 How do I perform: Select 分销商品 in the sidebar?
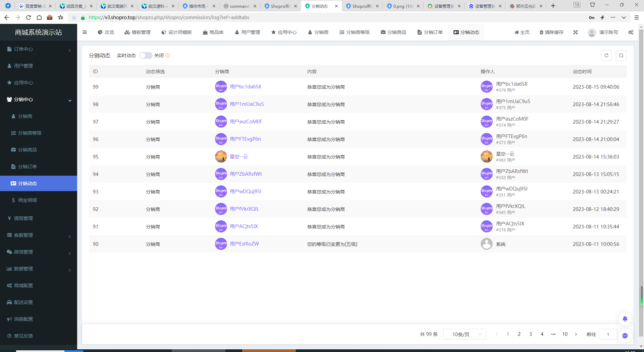tap(39, 150)
